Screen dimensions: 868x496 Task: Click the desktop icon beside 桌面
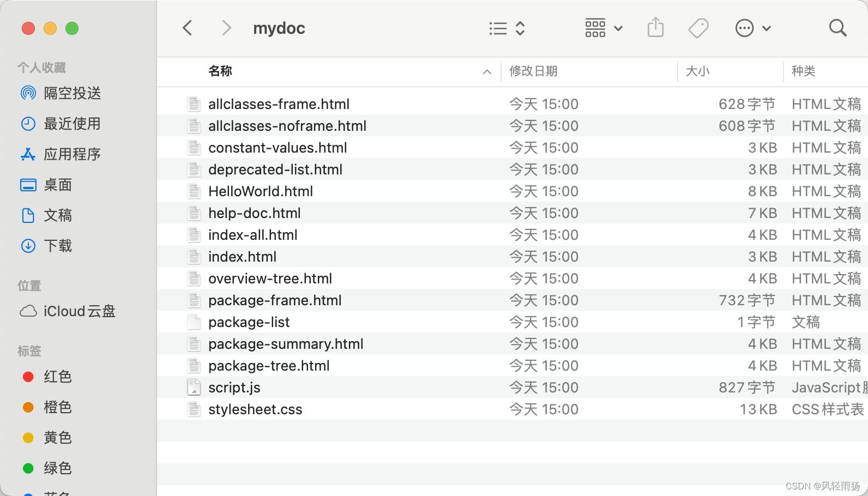pyautogui.click(x=28, y=185)
